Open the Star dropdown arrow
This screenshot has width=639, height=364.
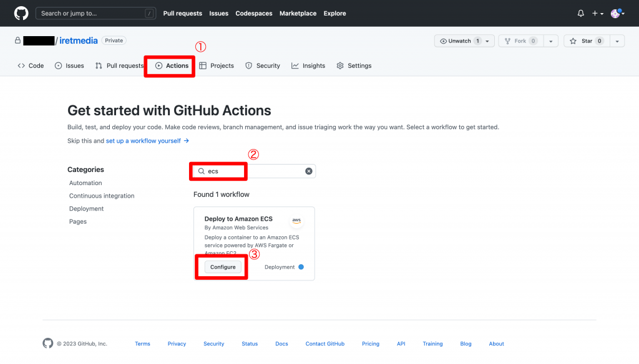pyautogui.click(x=617, y=41)
